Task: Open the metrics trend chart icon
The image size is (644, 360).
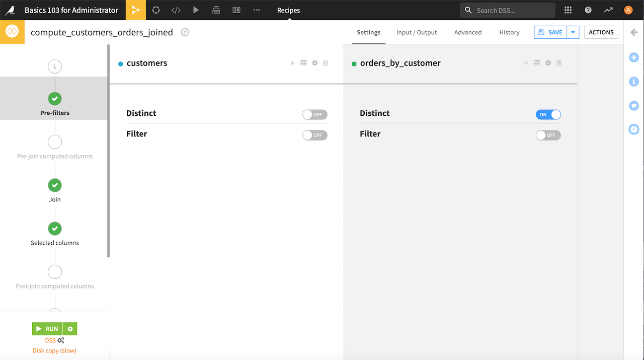Action: (x=608, y=10)
